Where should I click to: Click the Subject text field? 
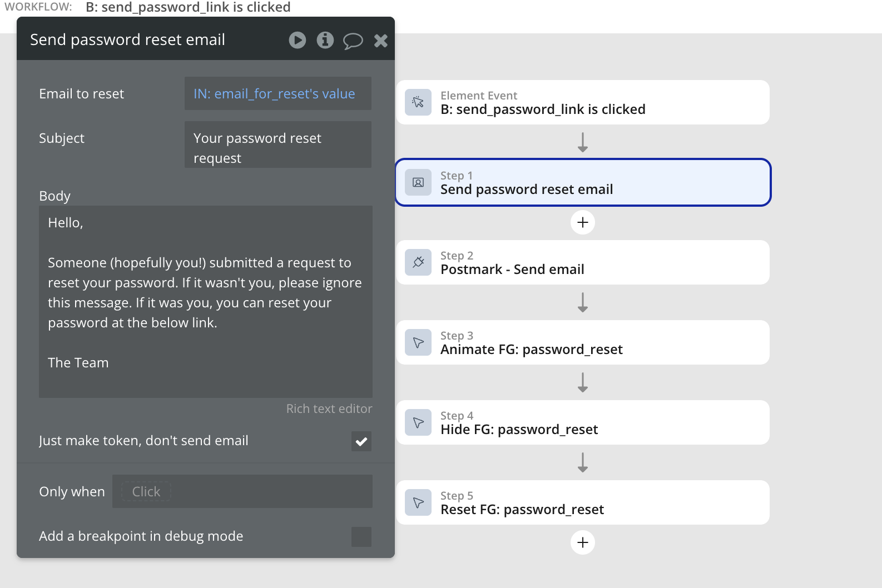(278, 144)
